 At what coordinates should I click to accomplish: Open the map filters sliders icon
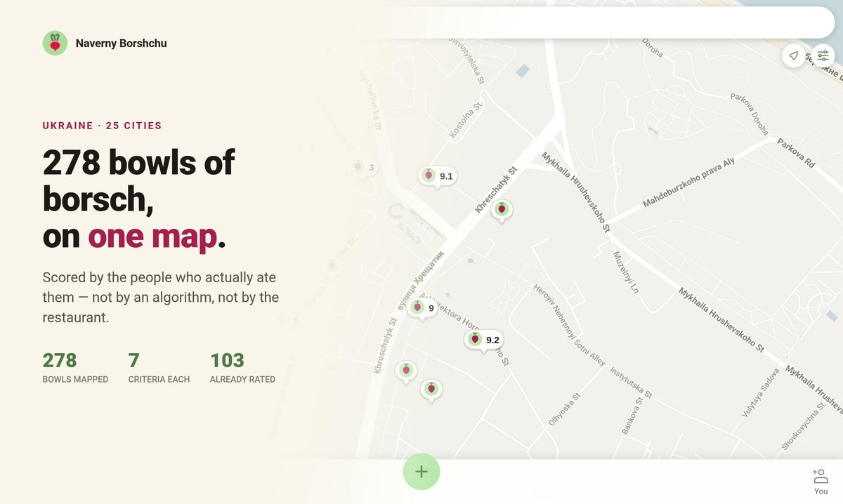tap(823, 55)
